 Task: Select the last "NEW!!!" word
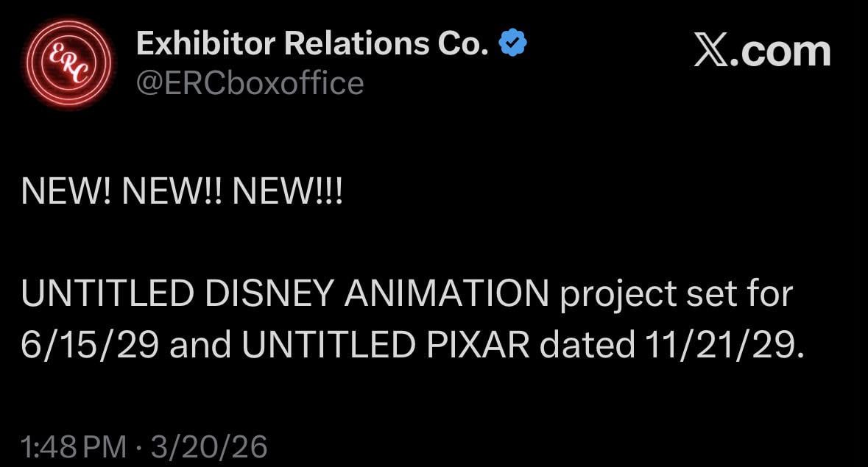pyautogui.click(x=287, y=193)
